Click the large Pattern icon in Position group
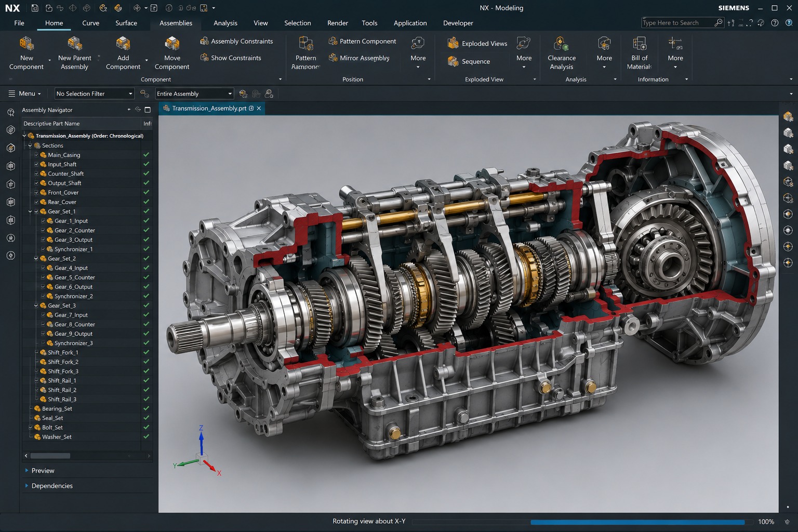Viewport: 798px width, 532px height. point(306,44)
